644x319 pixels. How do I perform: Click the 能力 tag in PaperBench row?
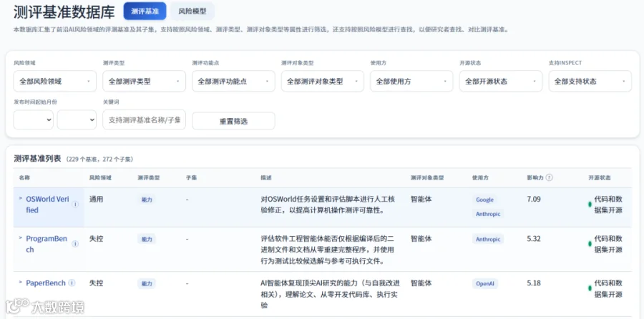(x=147, y=284)
